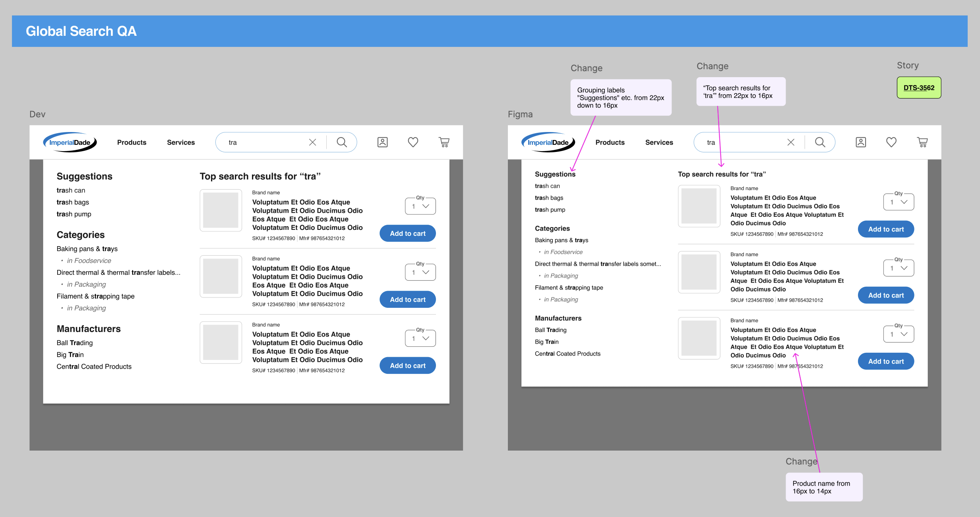Open shopping cart icon in Dev mockup
This screenshot has height=517, width=980.
(444, 142)
